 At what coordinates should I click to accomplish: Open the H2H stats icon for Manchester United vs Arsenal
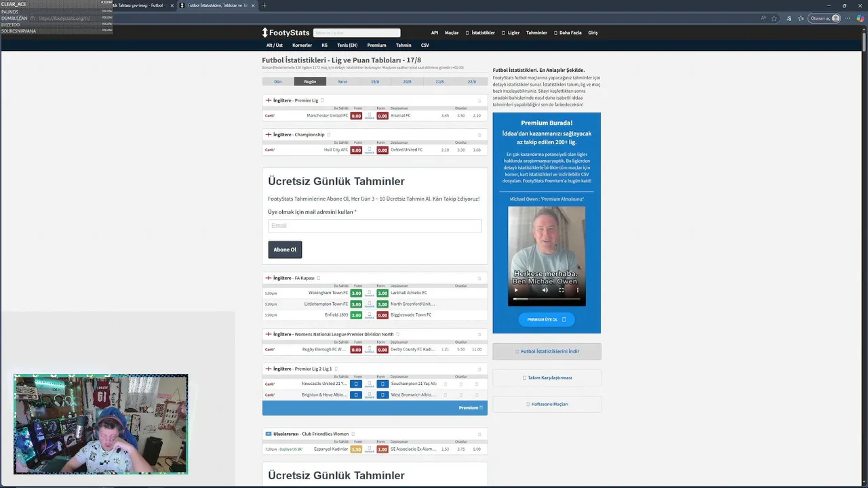click(369, 115)
